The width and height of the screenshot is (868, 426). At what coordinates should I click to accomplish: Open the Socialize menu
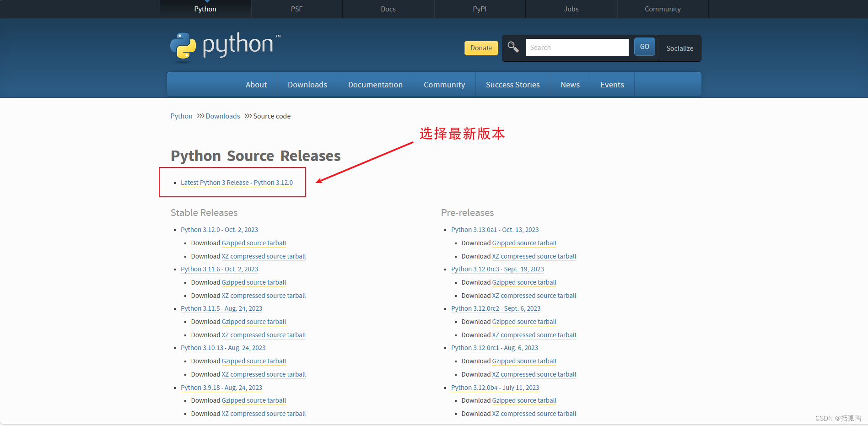pos(679,48)
